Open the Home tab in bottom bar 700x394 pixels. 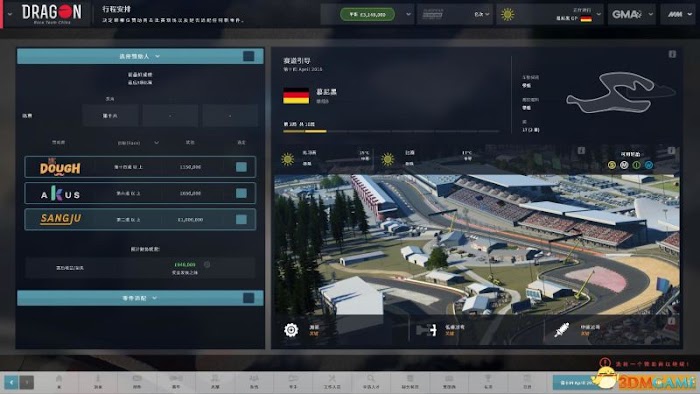(x=58, y=382)
